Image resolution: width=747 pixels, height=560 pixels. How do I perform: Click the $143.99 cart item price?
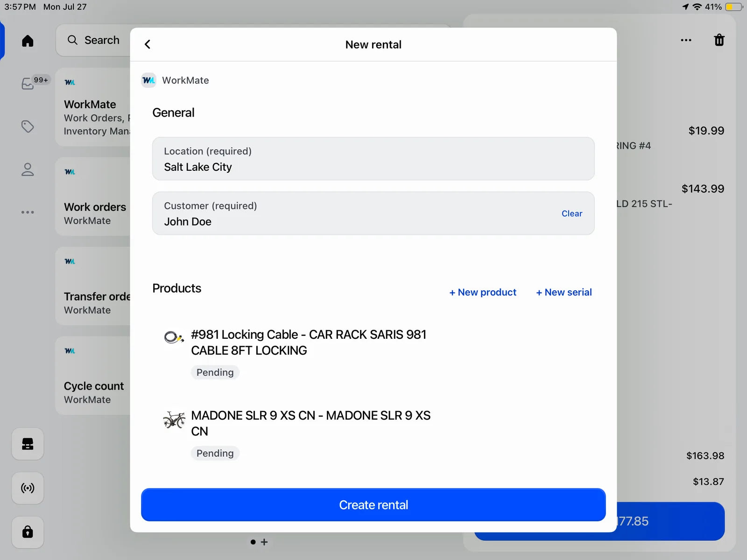[703, 189]
